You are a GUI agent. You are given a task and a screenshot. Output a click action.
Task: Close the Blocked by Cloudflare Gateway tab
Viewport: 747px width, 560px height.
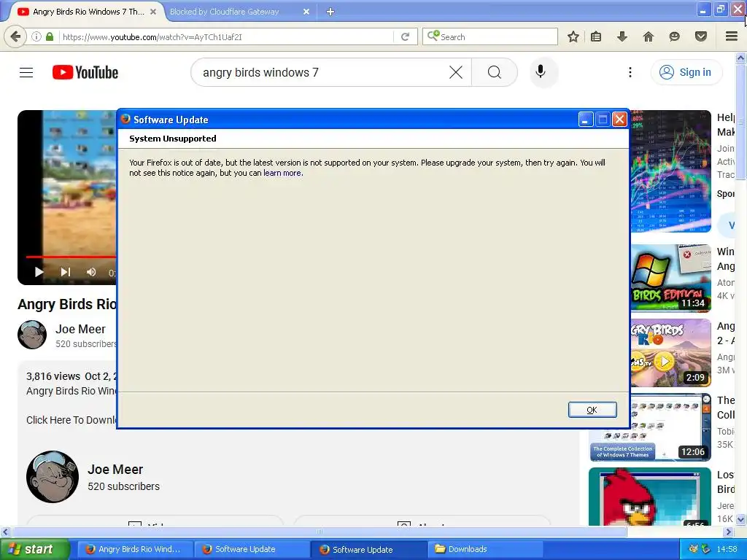point(306,12)
